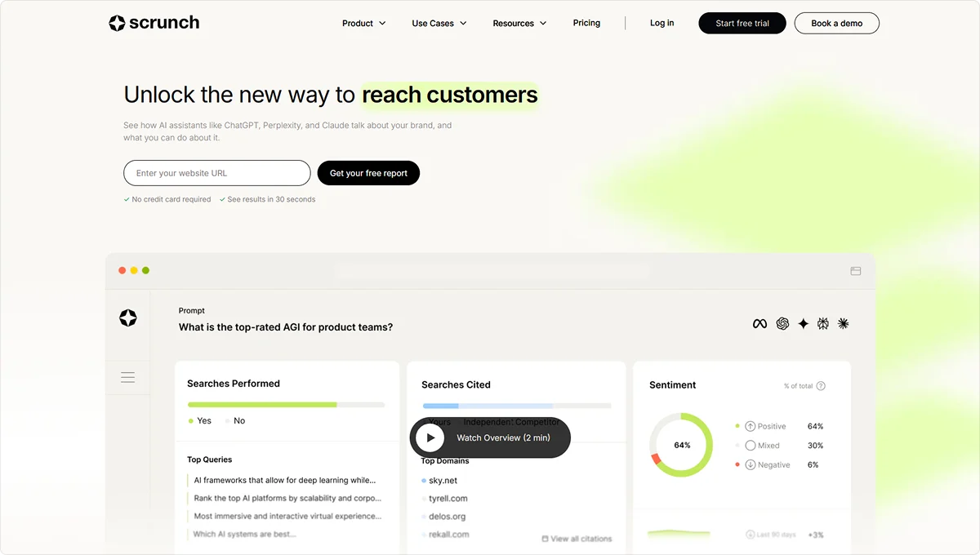980x555 pixels.
Task: Select query 'AI frameworks that allow for deep learning'
Action: [284, 481]
